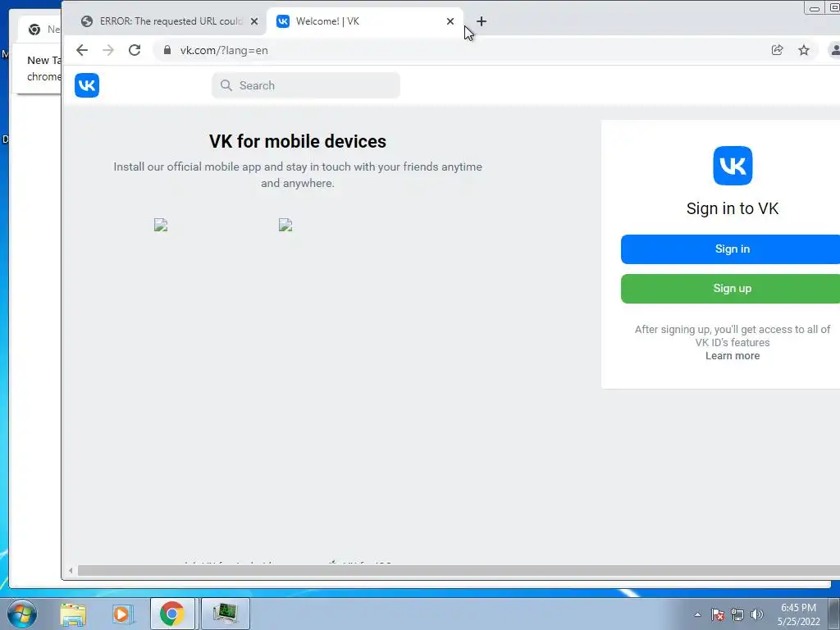The width and height of the screenshot is (840, 630).
Task: Click the address bar URL vk.com/?lang=en
Action: coord(224,50)
